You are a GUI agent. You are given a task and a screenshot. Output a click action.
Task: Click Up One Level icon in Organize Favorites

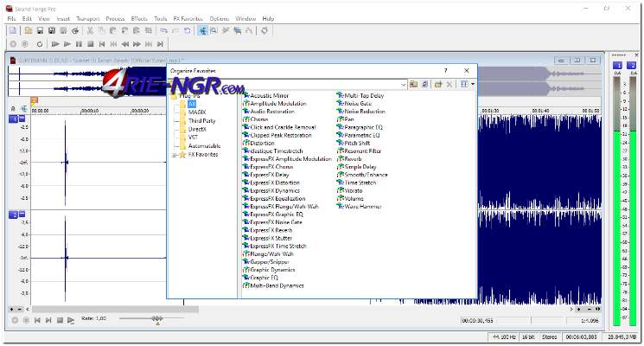pos(413,84)
